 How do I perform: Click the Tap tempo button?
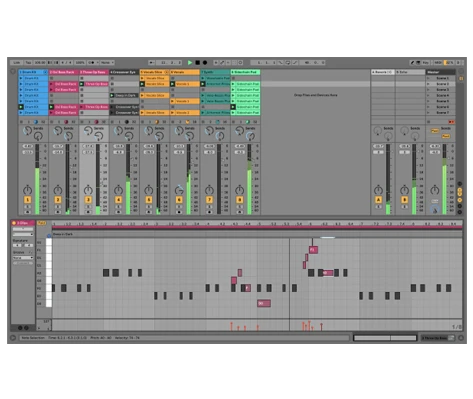(28, 62)
